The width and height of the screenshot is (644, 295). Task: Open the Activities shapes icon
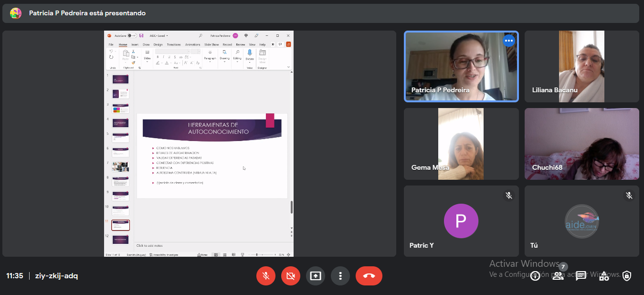coord(604,276)
